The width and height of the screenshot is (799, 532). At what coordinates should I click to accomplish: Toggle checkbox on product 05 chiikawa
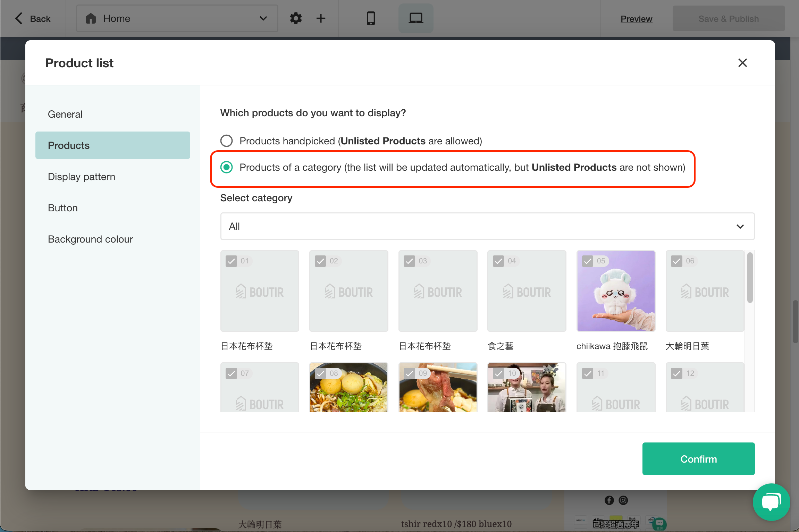[588, 261]
